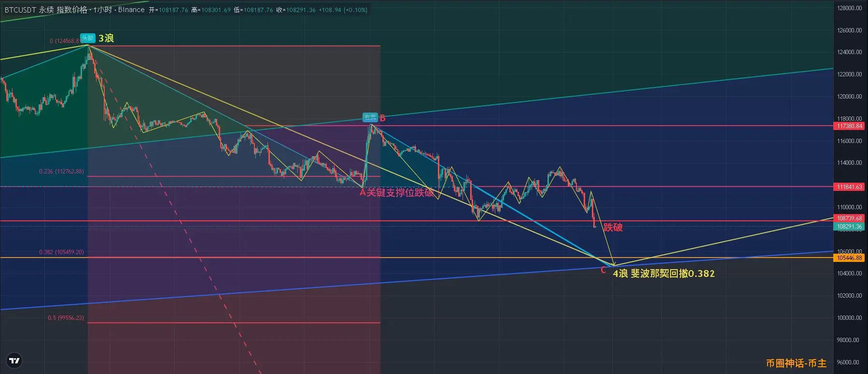This screenshot has width=868, height=374.
Task: Click the 108291.36 current price tag
Action: [x=849, y=227]
